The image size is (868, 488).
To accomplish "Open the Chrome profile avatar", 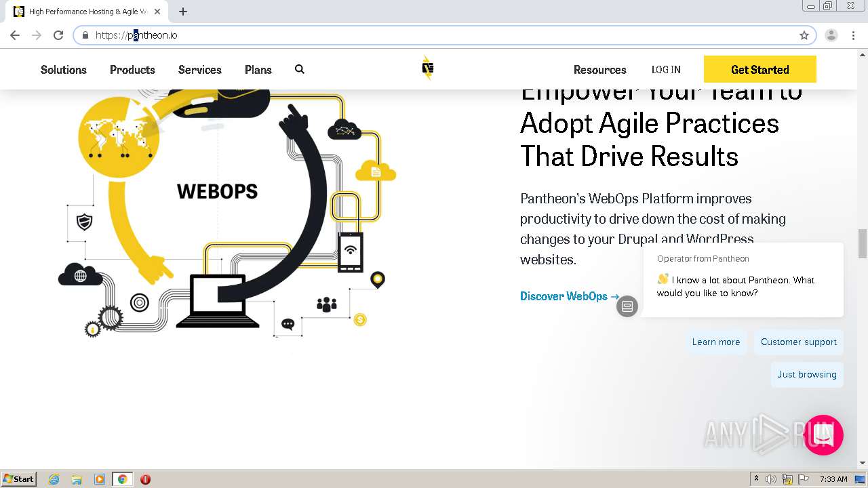I will coord(831,35).
